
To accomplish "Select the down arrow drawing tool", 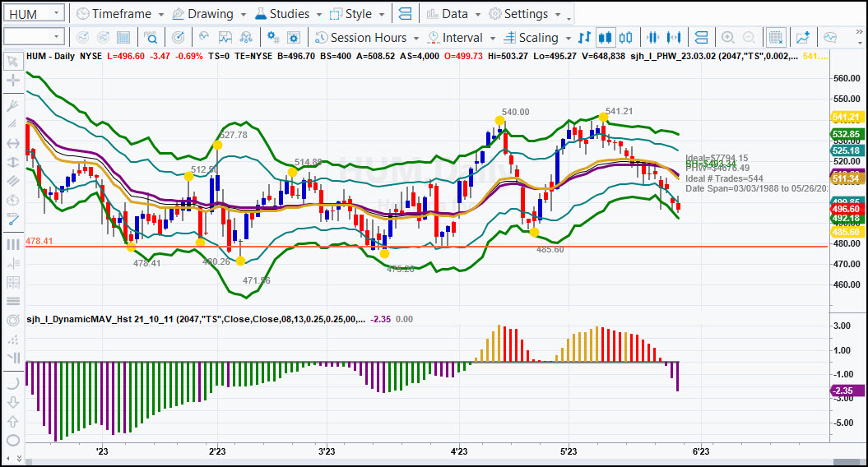I will [x=12, y=402].
